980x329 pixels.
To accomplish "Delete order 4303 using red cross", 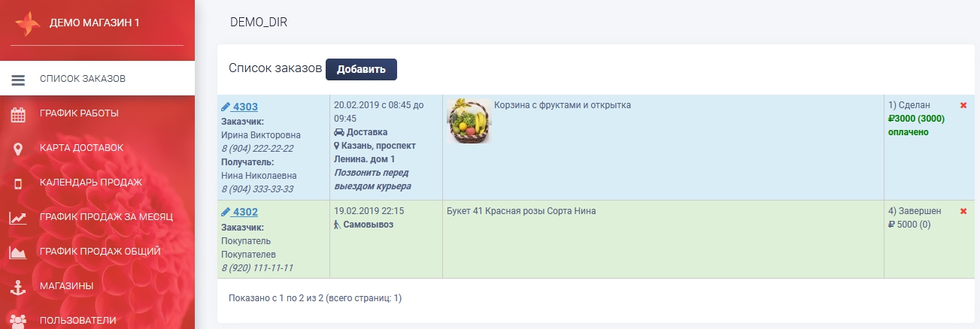I will pos(963,105).
